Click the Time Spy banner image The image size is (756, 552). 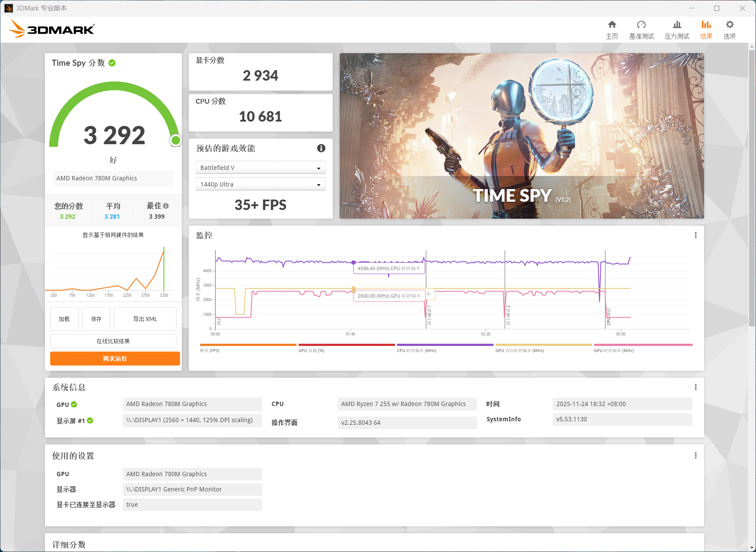pos(522,136)
